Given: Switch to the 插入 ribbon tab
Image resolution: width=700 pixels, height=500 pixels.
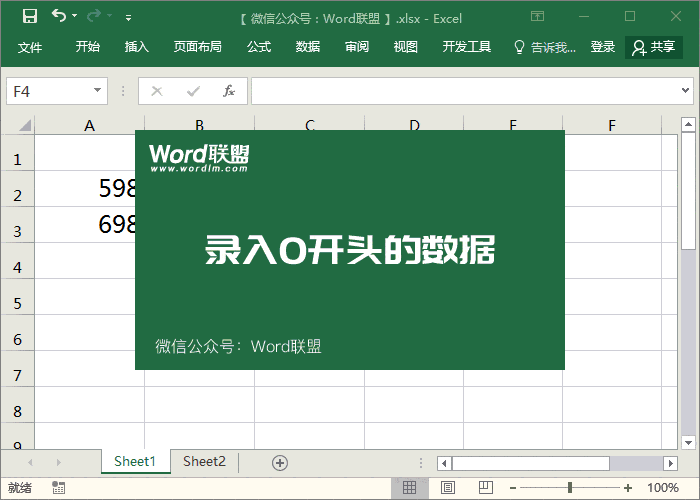Looking at the screenshot, I should [137, 46].
